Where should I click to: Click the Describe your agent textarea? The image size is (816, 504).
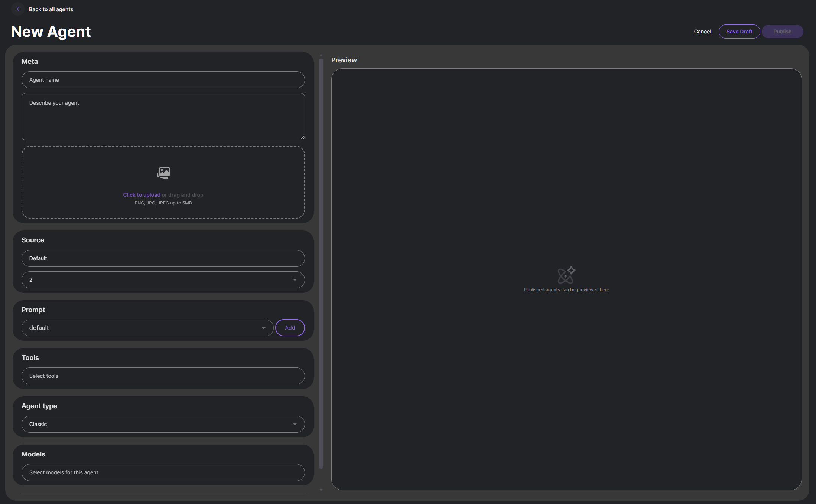point(163,117)
